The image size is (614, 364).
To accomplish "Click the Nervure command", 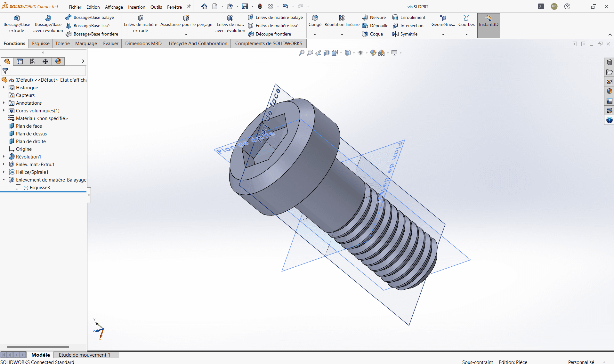I will [374, 17].
